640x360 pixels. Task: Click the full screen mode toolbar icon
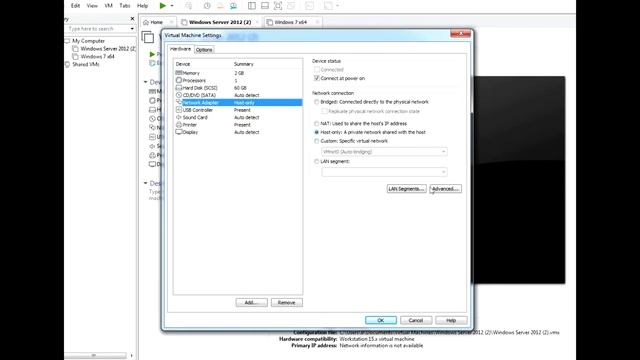(278, 6)
